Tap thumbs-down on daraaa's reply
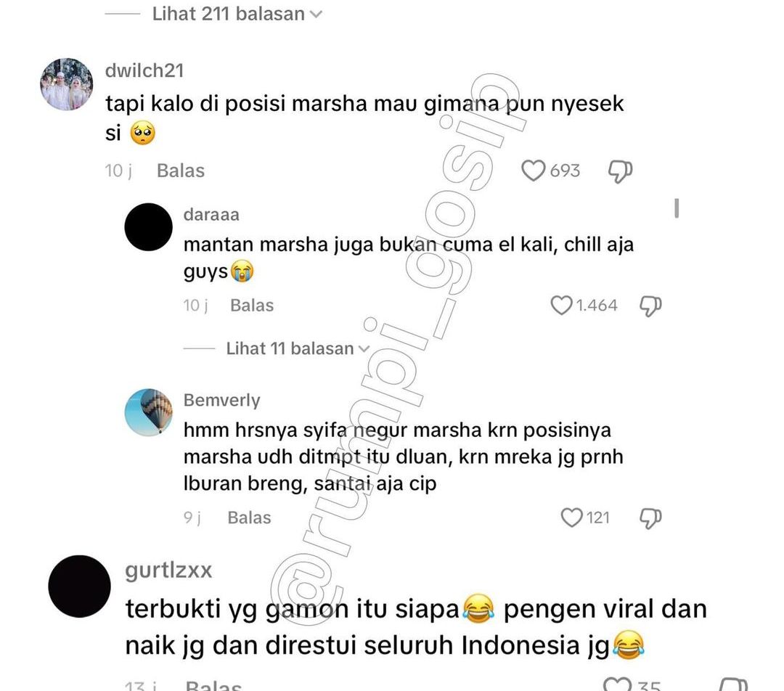This screenshot has height=691, width=784. pyautogui.click(x=650, y=306)
